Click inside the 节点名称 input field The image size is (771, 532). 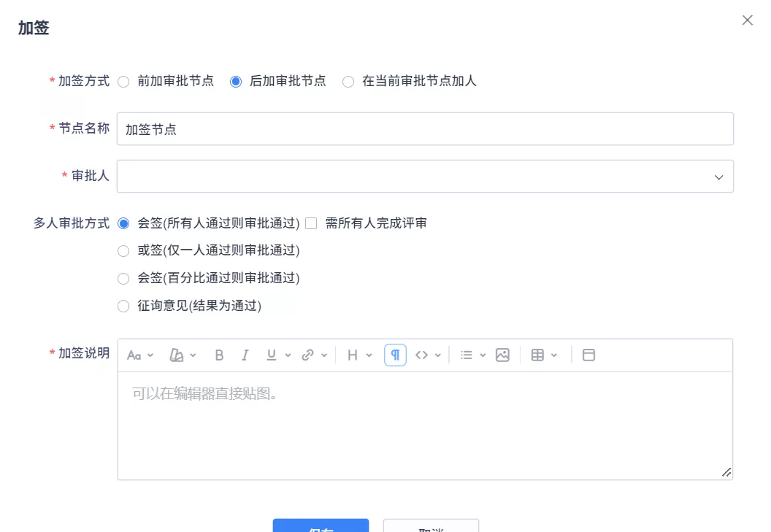click(x=426, y=128)
